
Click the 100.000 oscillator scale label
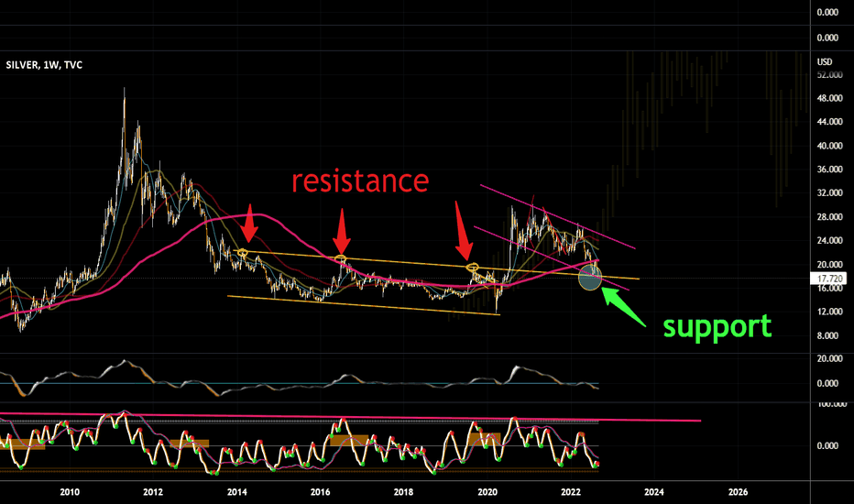pos(832,404)
